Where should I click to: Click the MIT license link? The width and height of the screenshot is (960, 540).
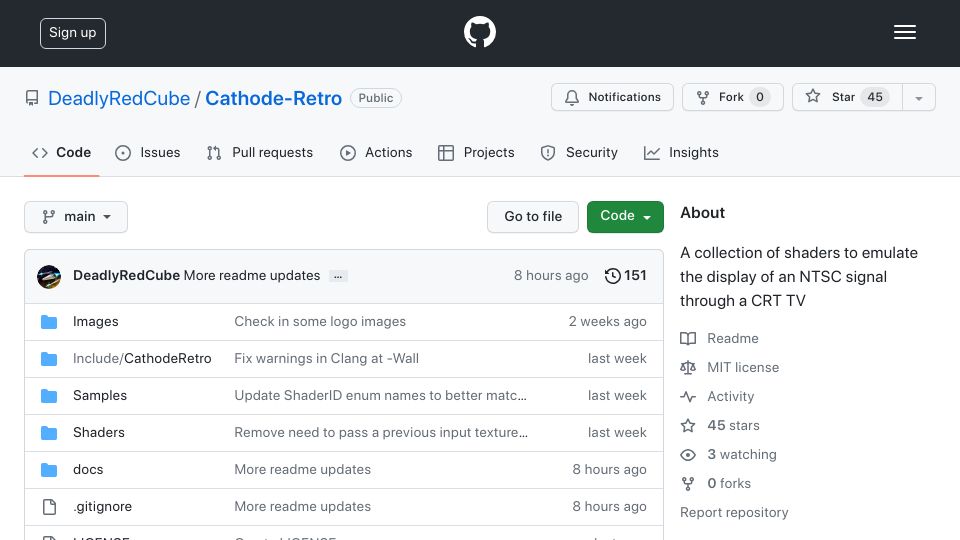743,367
